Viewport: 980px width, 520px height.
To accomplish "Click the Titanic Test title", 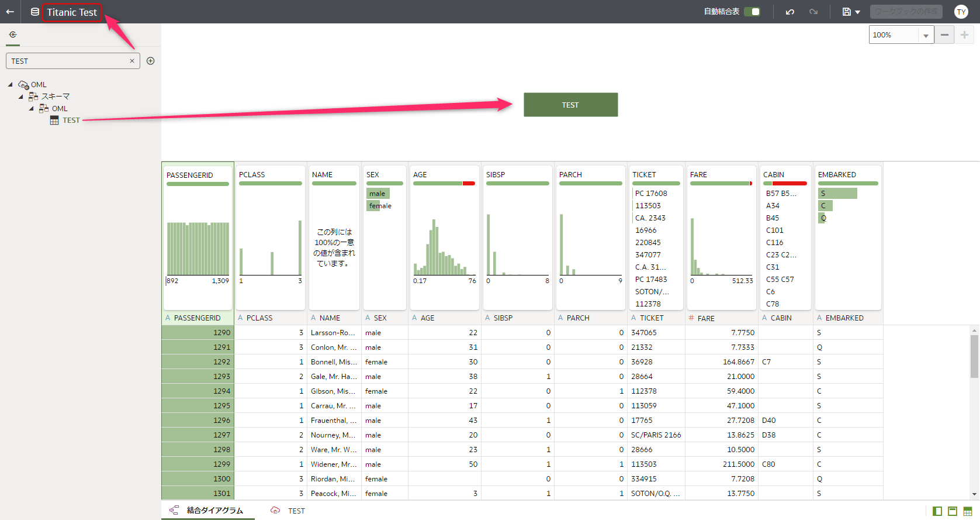I will [72, 12].
